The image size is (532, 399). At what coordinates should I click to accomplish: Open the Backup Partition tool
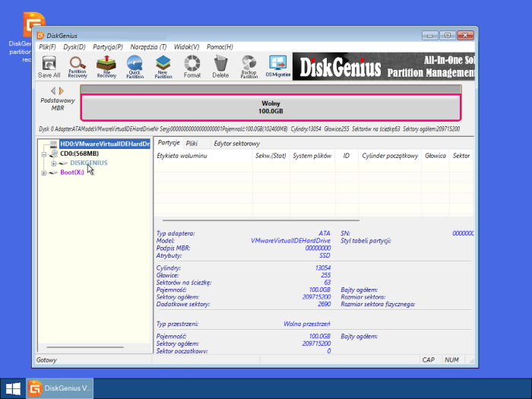[249, 67]
